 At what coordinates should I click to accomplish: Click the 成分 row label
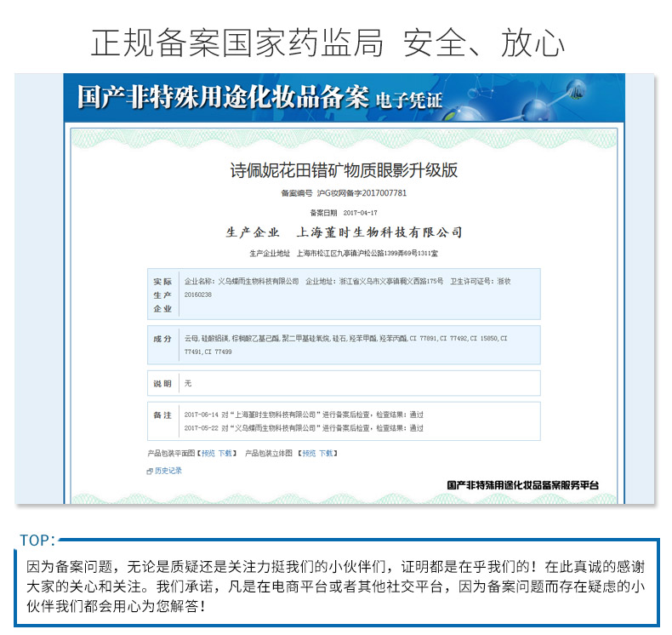(162, 339)
